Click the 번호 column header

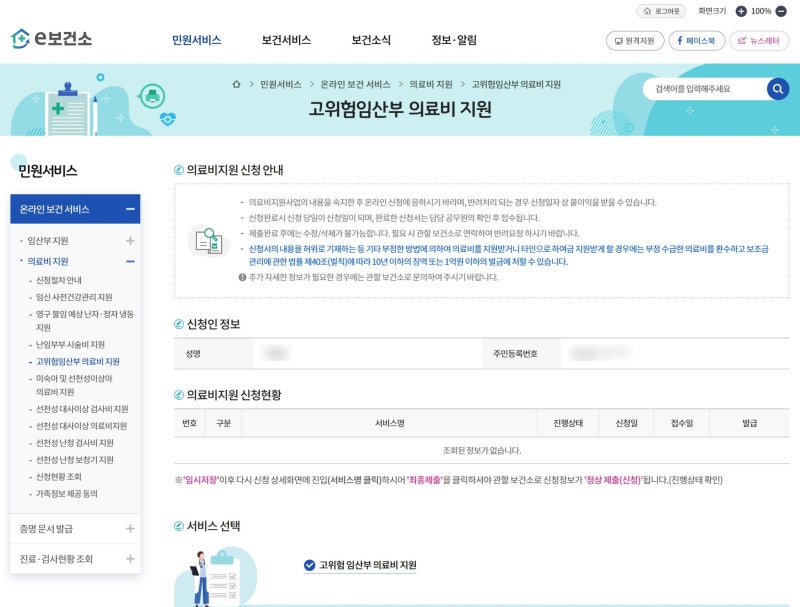click(189, 423)
